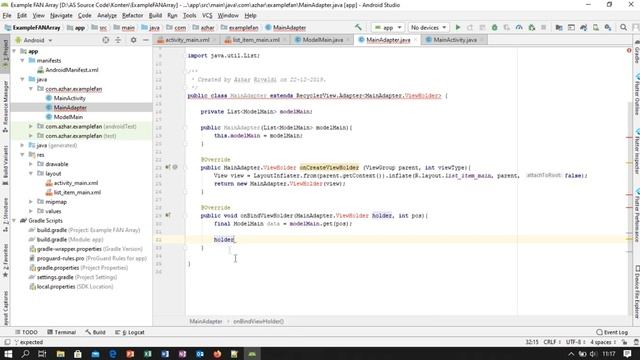Click Collapse All icon in Project panel
Image resolution: width=640 pixels, height=360 pixels.
(118, 40)
